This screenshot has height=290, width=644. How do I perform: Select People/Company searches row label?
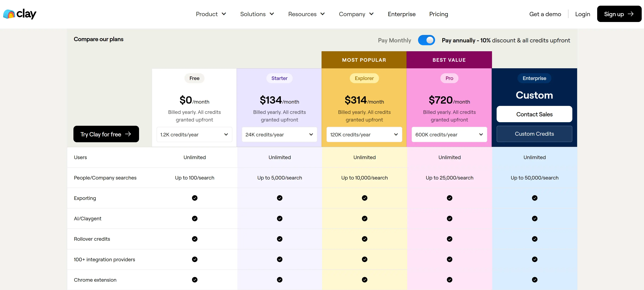coord(105,178)
